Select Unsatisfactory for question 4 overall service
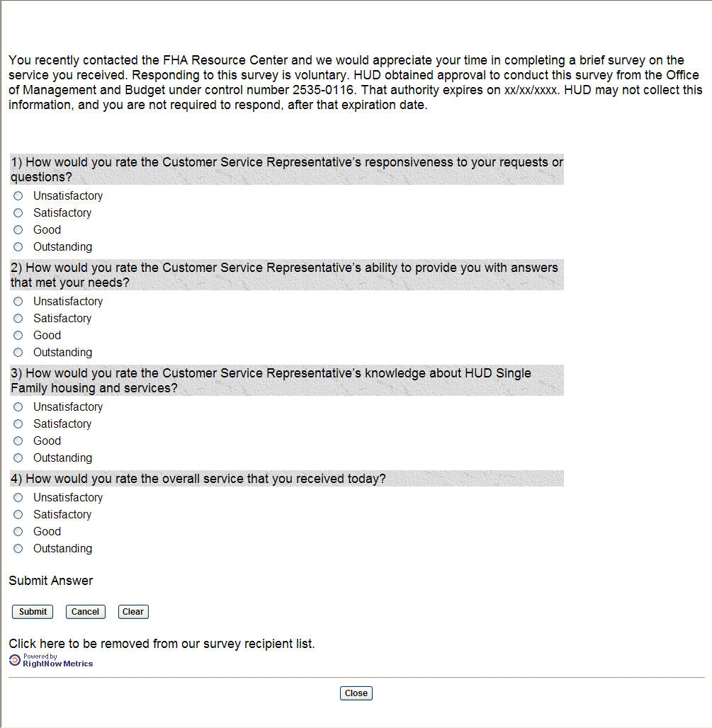The height and width of the screenshot is (728, 712). point(18,497)
